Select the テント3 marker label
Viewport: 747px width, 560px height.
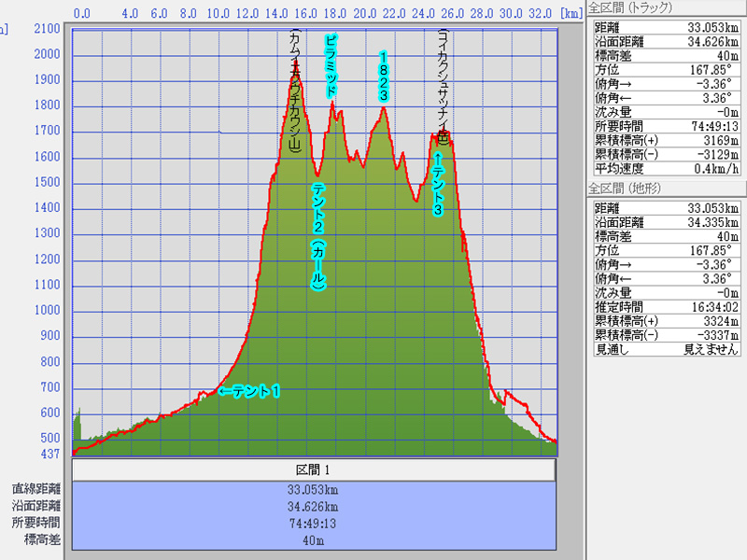(438, 183)
